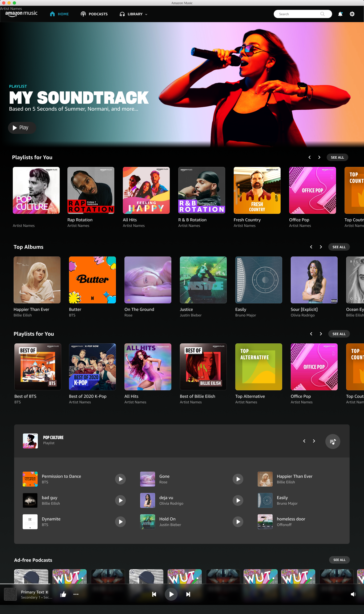Screen dimensions: 364x614
Task: Click the volume speaker icon
Action: coord(353,594)
